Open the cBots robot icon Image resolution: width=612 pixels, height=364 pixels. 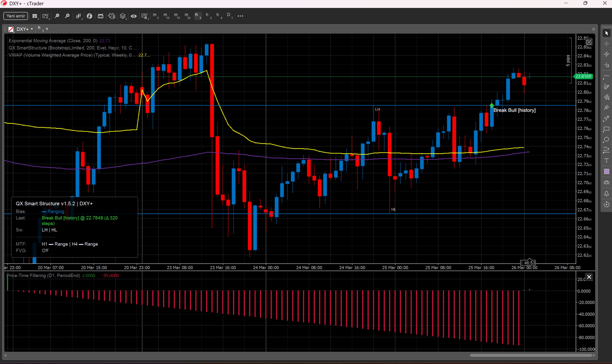pos(101,16)
